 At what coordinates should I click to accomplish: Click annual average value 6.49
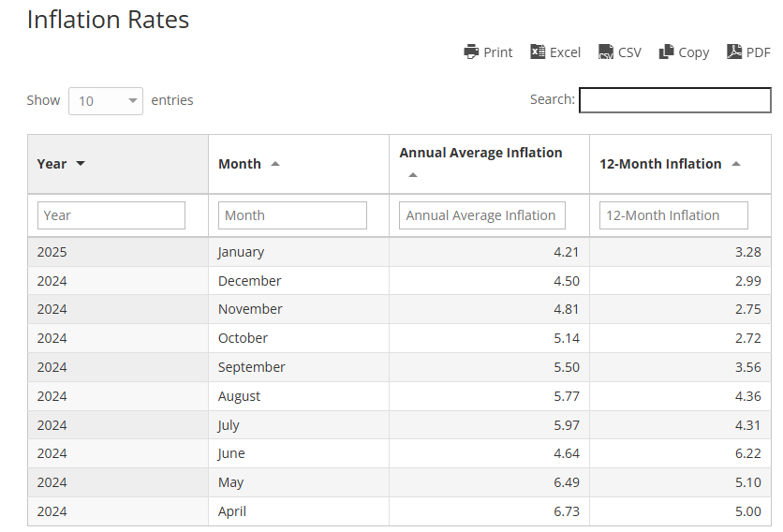(567, 482)
